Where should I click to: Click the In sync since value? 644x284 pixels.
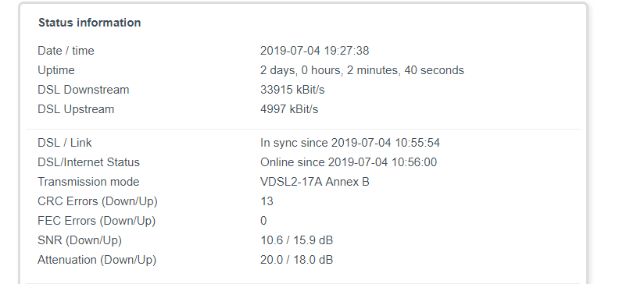tap(350, 143)
